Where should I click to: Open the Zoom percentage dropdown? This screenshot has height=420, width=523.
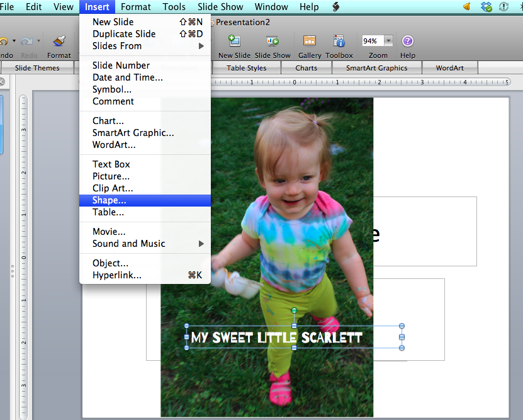point(388,41)
